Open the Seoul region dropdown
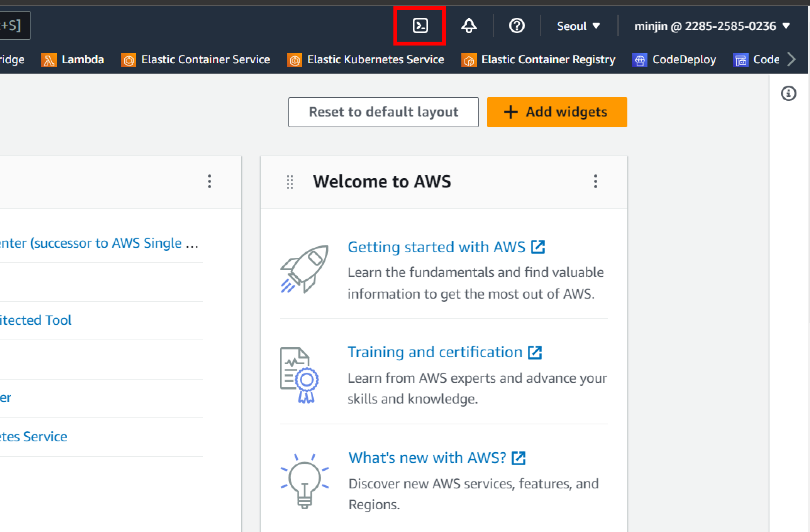The height and width of the screenshot is (532, 810). click(x=578, y=26)
